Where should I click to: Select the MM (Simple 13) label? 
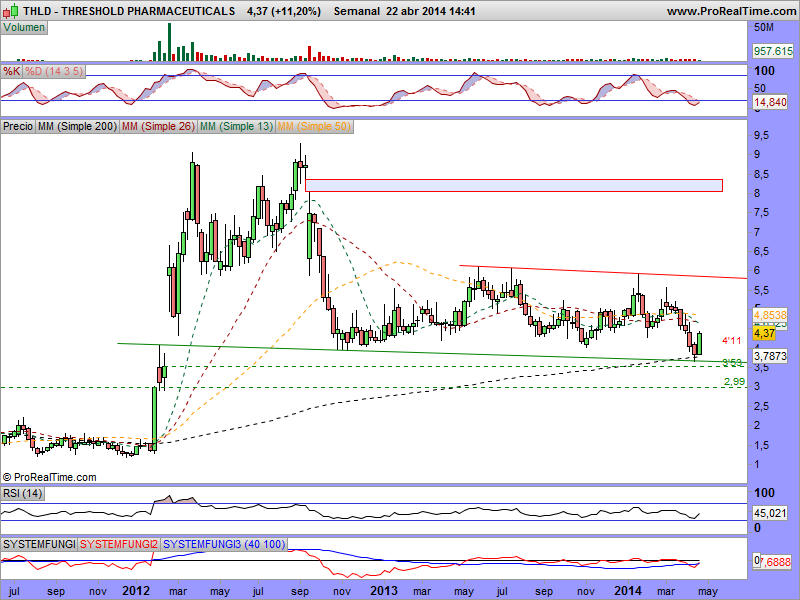[236, 126]
